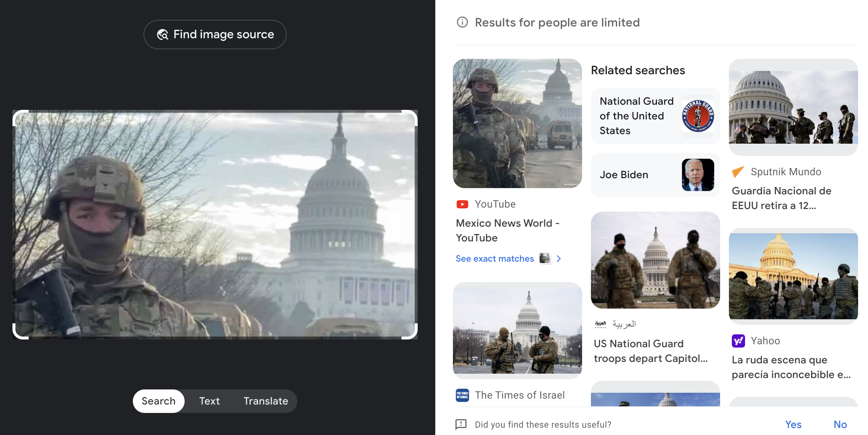Click the Al Arabiya source logo
The height and width of the screenshot is (435, 868).
(x=600, y=324)
